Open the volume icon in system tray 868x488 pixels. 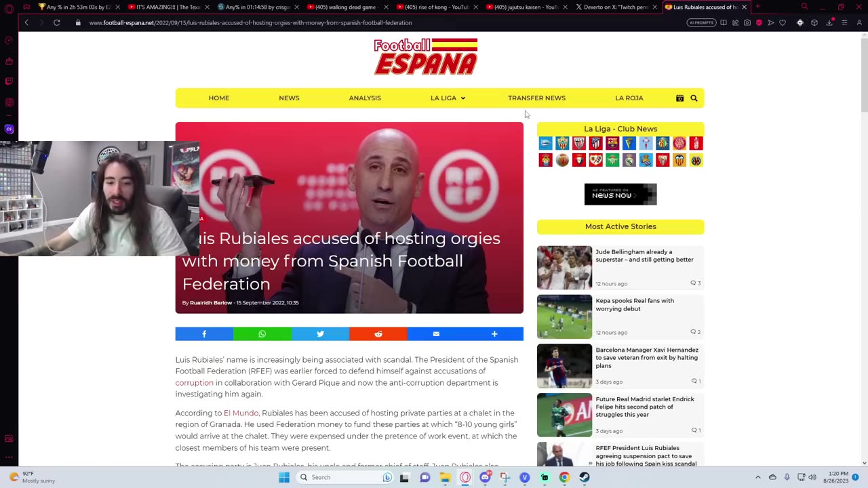(812, 477)
